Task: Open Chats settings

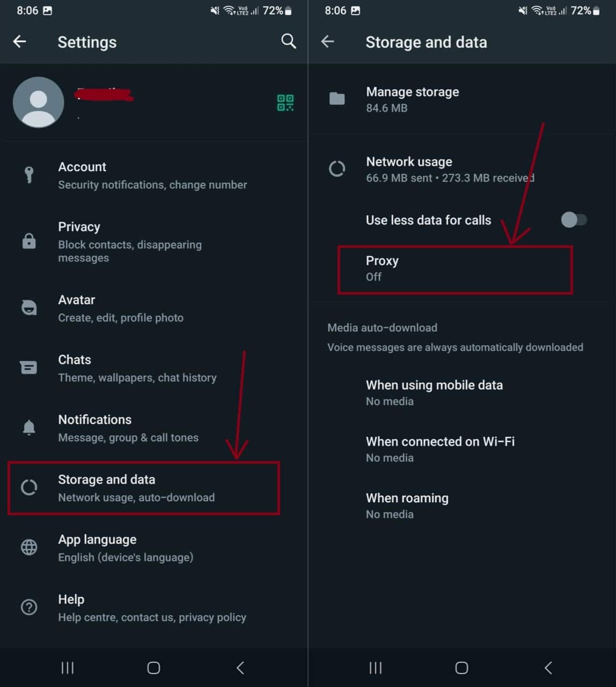Action: coord(137,368)
